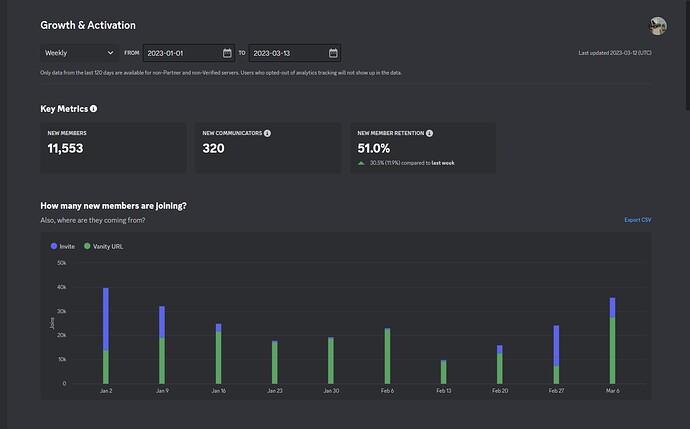Image resolution: width=690 pixels, height=429 pixels.
Task: Export the joins chart as CSV
Action: [x=637, y=219]
